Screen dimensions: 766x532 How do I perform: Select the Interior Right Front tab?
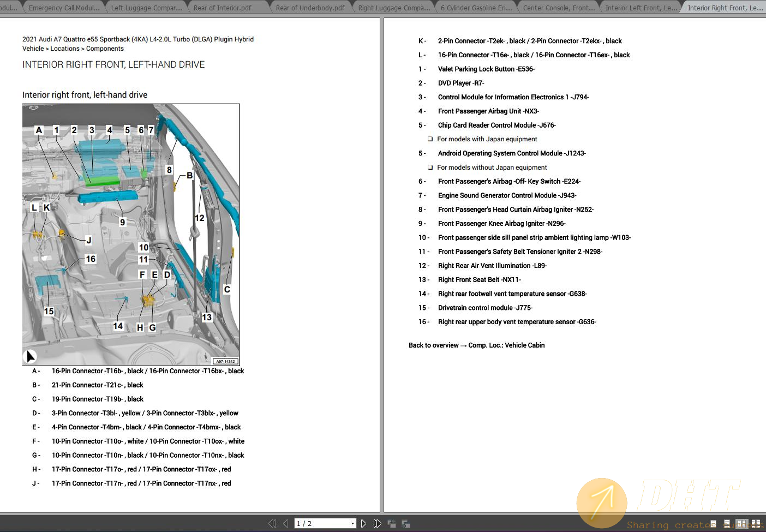tap(725, 8)
